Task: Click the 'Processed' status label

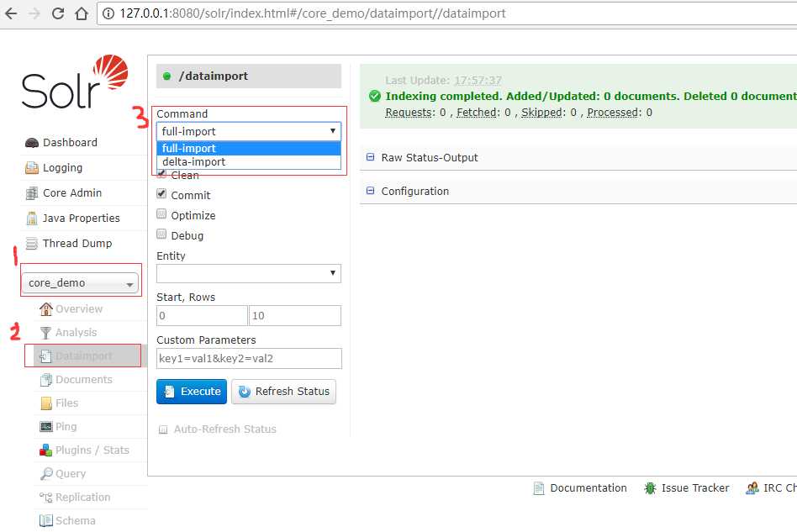Action: point(613,113)
